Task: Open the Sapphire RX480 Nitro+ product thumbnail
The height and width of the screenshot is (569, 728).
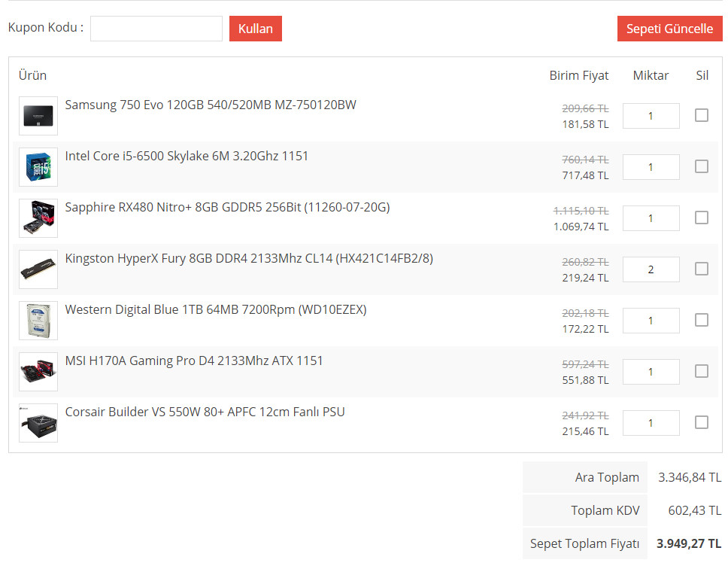Action: pyautogui.click(x=38, y=218)
